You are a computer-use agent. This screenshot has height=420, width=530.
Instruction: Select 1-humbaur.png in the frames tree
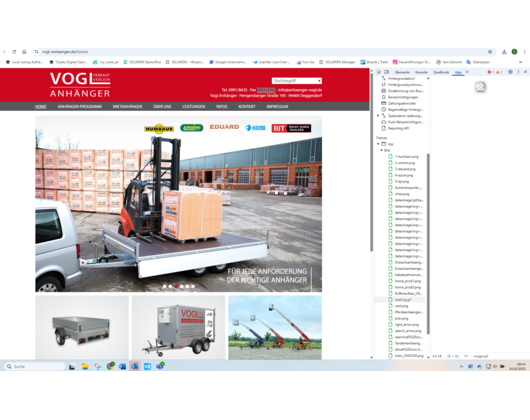(407, 157)
